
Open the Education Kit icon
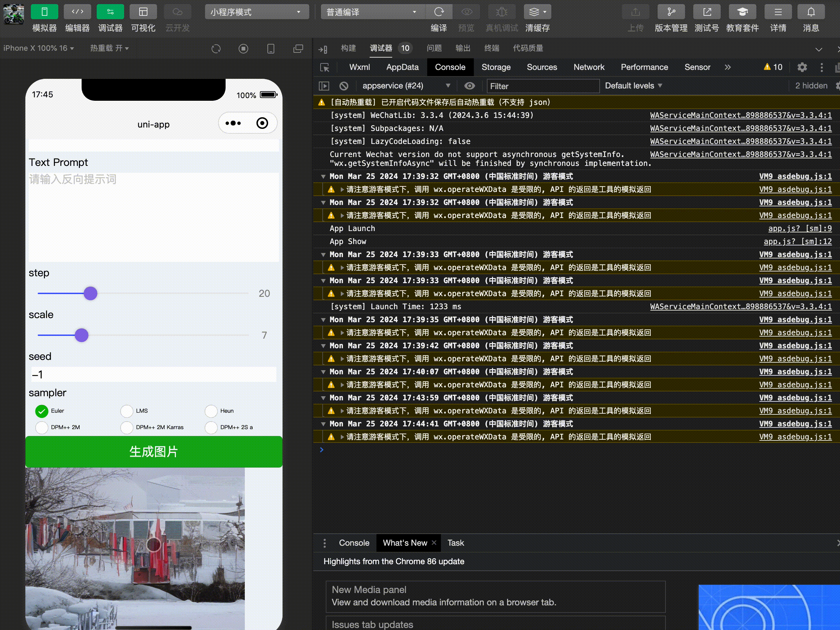[x=742, y=12]
